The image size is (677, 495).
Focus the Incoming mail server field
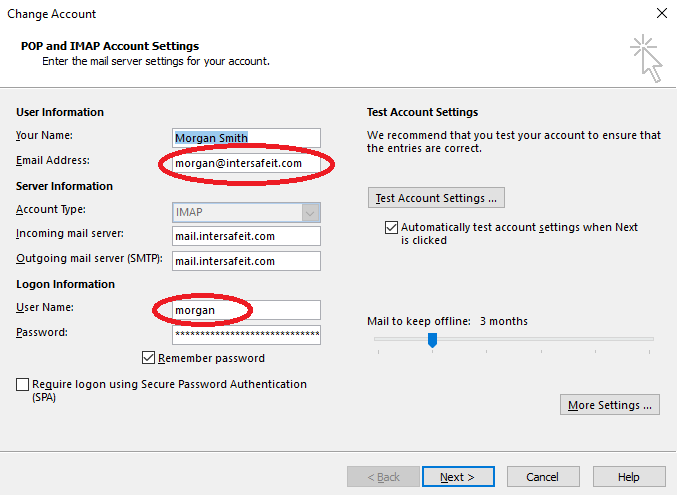tap(246, 236)
